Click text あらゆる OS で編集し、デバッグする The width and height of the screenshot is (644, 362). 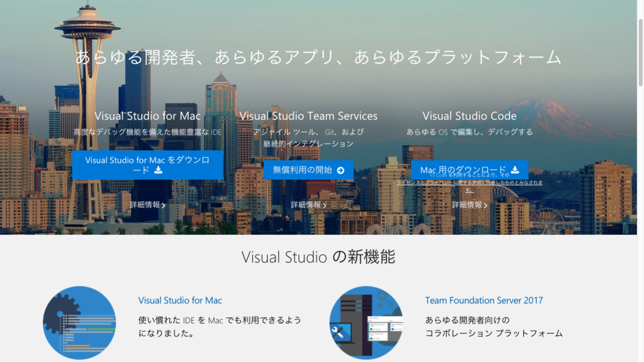pos(469,132)
